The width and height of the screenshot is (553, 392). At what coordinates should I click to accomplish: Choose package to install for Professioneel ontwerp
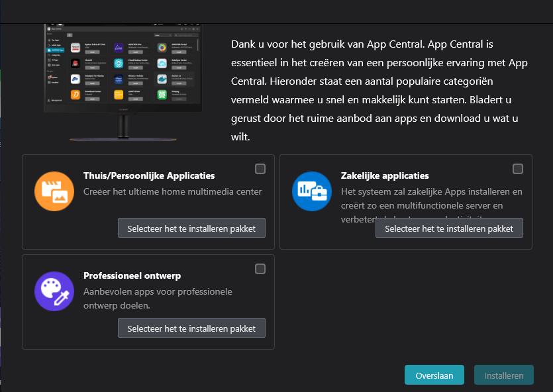pos(191,328)
